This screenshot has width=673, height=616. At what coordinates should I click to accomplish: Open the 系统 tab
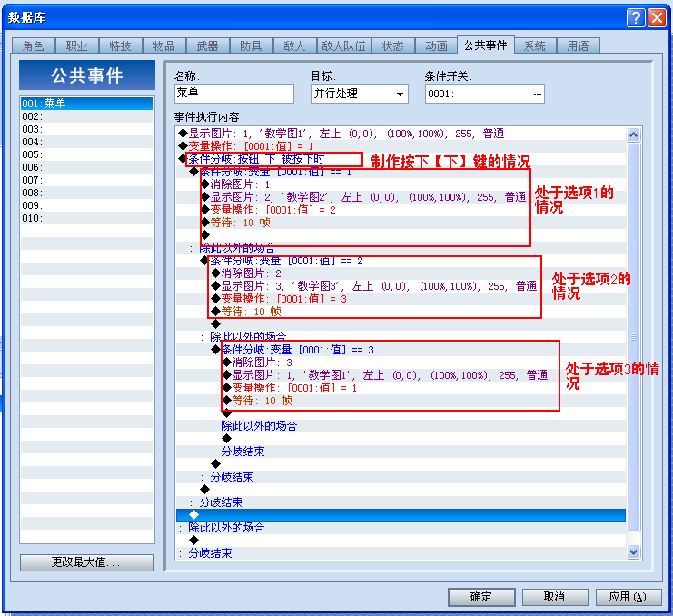pyautogui.click(x=535, y=45)
